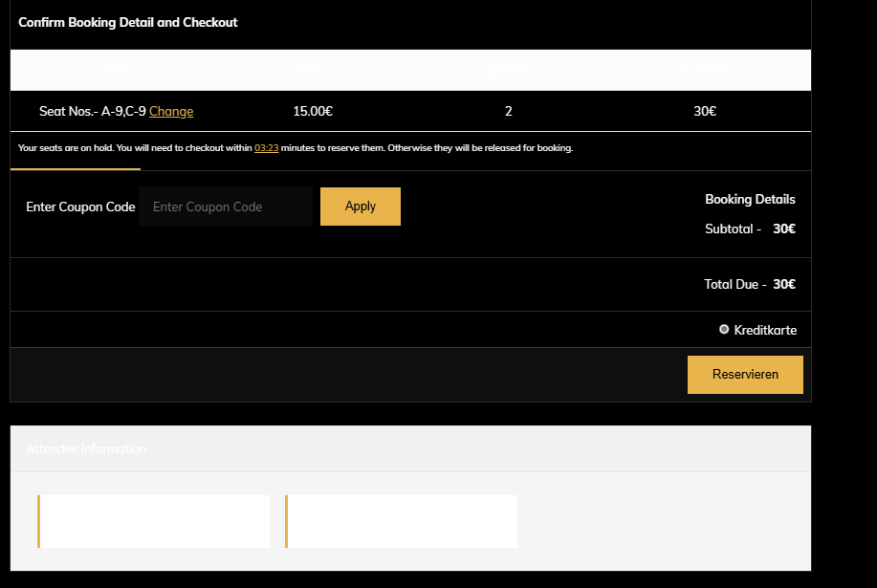Image resolution: width=877 pixels, height=588 pixels.
Task: Click the Seat Nos. A-9,C-9 text
Action: (x=93, y=111)
